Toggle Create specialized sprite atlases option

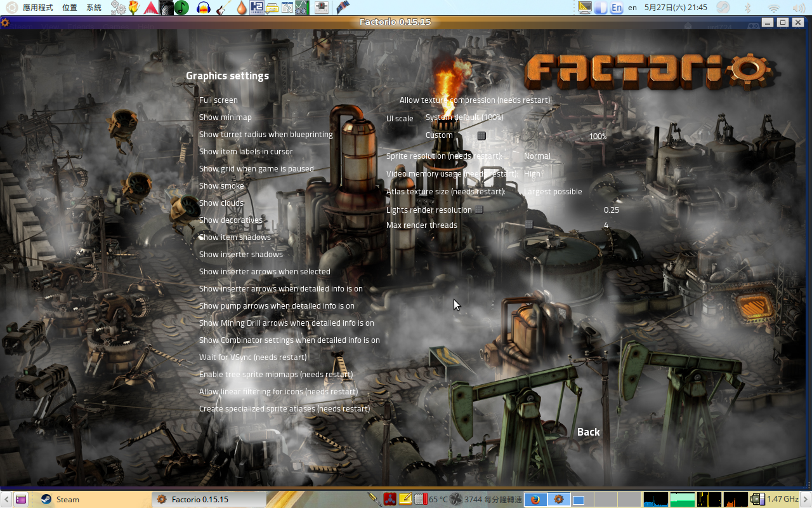tap(284, 409)
